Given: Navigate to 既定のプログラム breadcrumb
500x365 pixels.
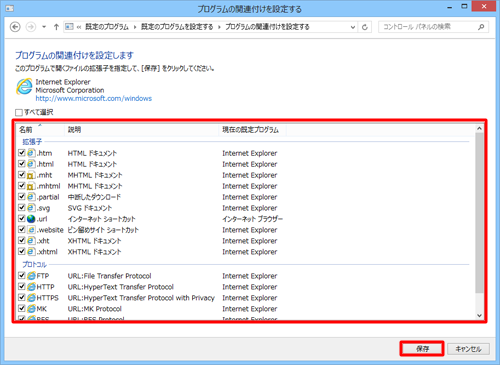Looking at the screenshot, I should point(107,27).
